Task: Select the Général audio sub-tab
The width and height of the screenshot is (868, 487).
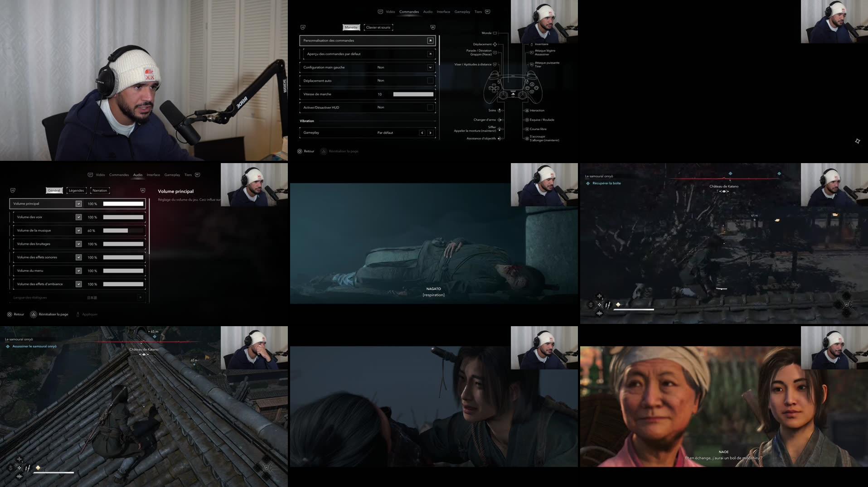Action: click(54, 190)
